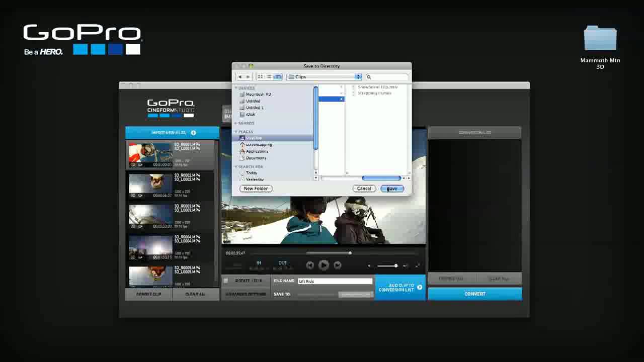
Task: Switch the save dialog to icon view
Action: coord(261,77)
